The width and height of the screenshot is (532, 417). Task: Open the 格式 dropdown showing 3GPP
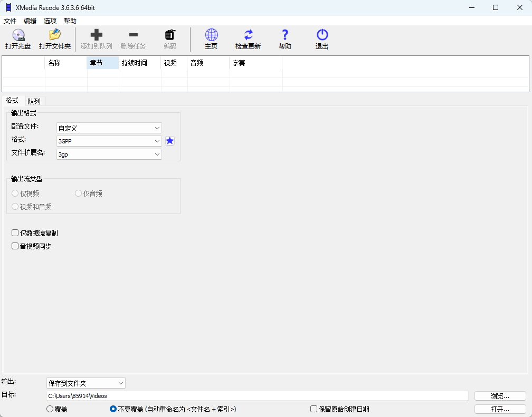109,141
